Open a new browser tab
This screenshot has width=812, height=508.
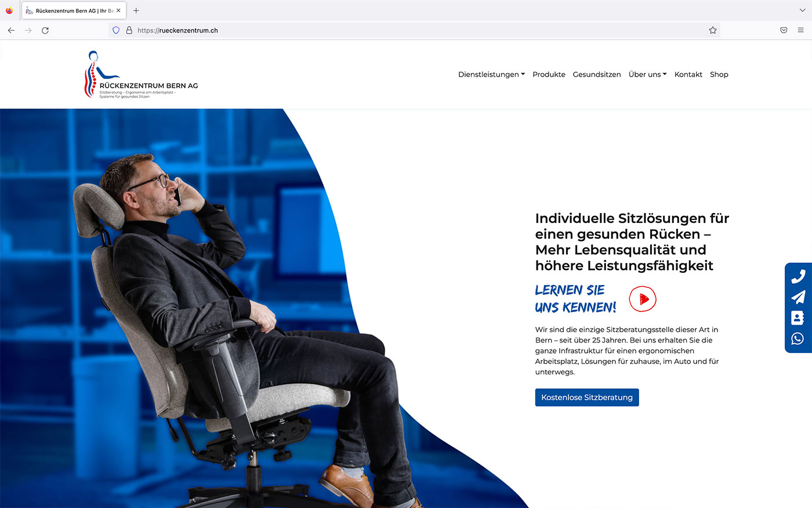click(136, 10)
